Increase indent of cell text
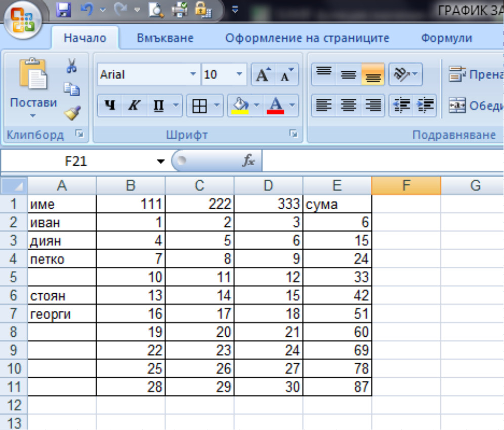The width and height of the screenshot is (504, 430). tap(425, 105)
